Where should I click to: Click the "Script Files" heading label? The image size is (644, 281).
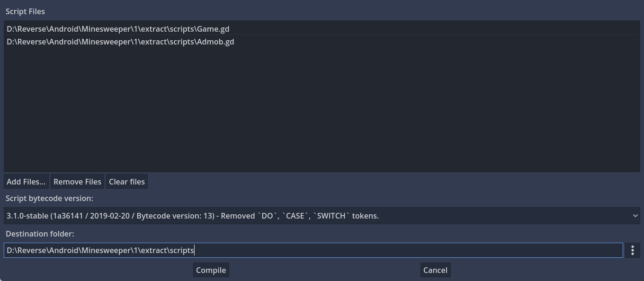pos(25,11)
